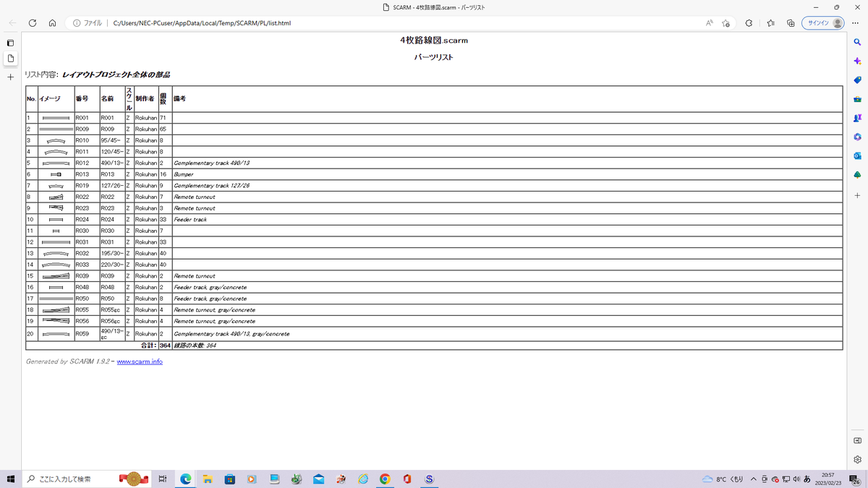
Task: Click the file info icon in address bar
Action: click(77, 23)
